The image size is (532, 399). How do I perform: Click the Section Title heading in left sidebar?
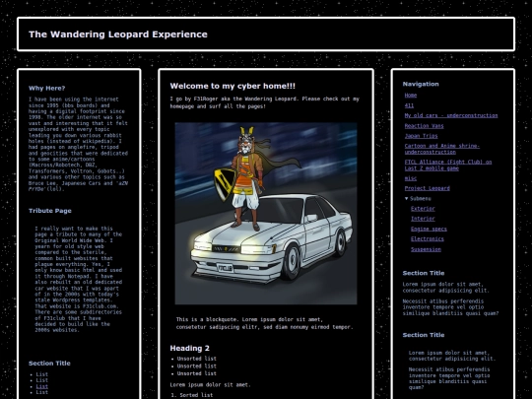[49, 364]
